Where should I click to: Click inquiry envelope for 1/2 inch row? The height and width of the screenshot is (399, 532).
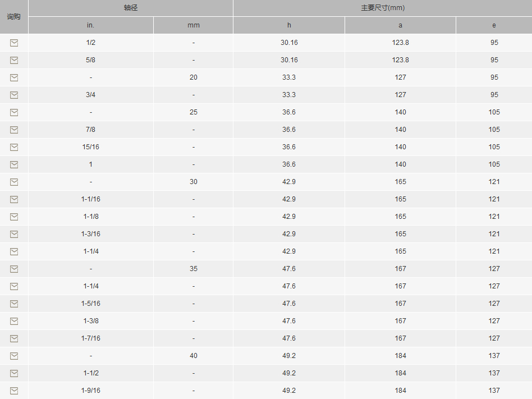tap(14, 43)
